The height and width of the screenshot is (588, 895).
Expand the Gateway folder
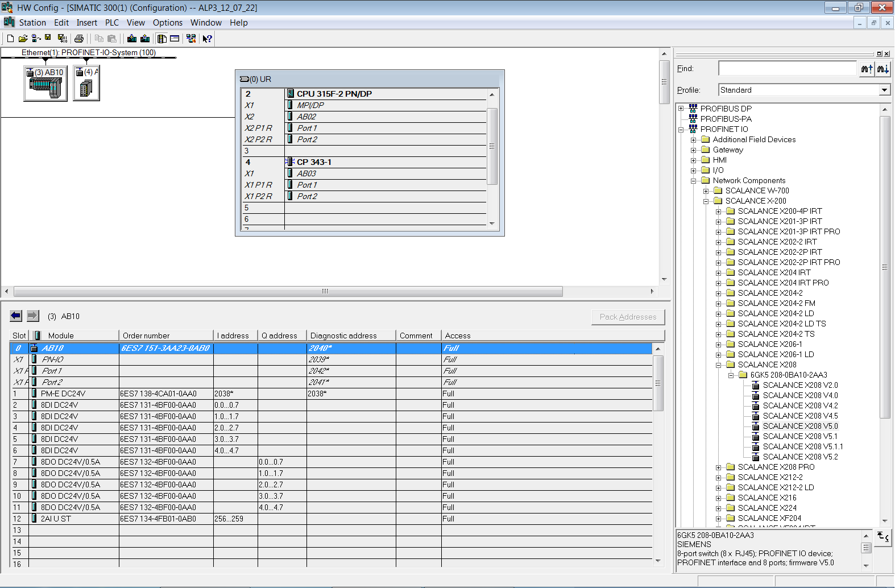693,150
